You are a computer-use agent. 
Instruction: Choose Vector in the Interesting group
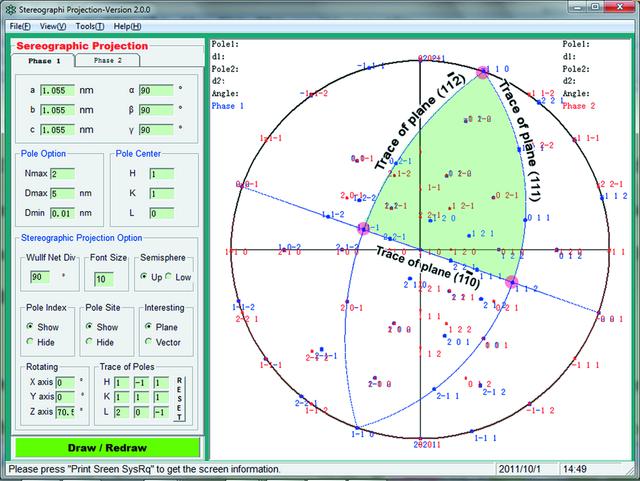[148, 341]
